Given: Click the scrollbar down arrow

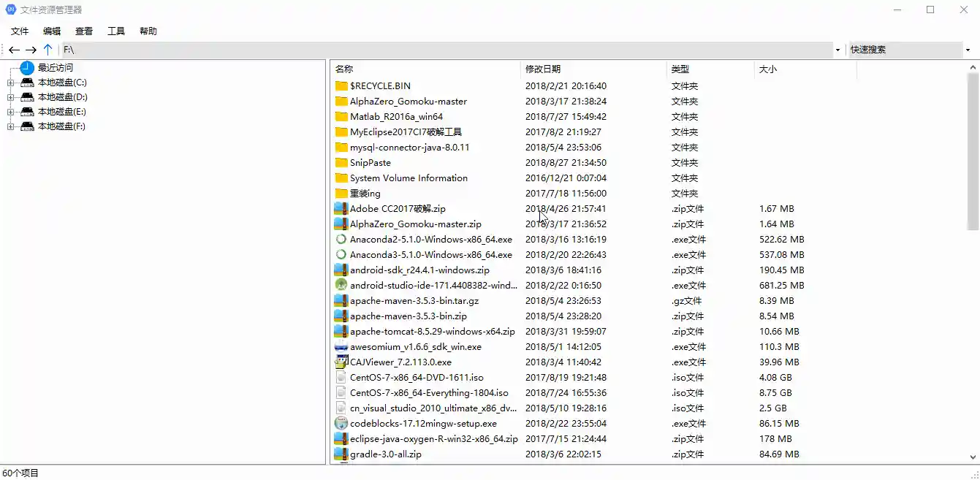Looking at the screenshot, I should coord(973,457).
